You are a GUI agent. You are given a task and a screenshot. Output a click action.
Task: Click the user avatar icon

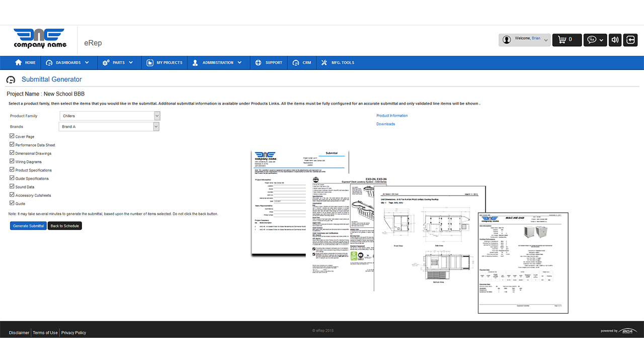coord(507,40)
